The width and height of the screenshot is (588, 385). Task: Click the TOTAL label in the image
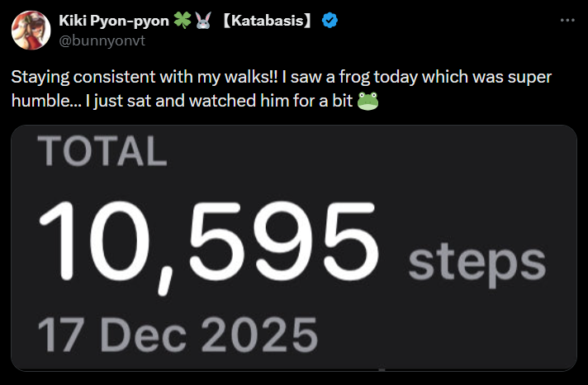click(102, 150)
